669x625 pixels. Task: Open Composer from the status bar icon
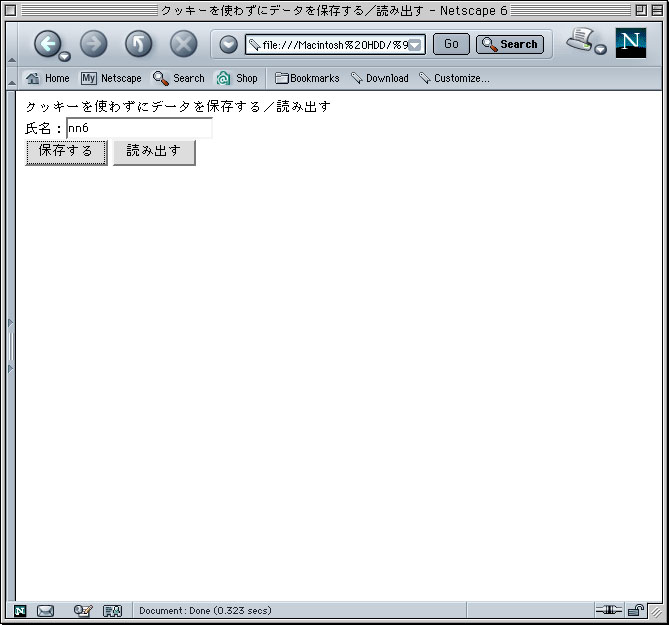83,611
